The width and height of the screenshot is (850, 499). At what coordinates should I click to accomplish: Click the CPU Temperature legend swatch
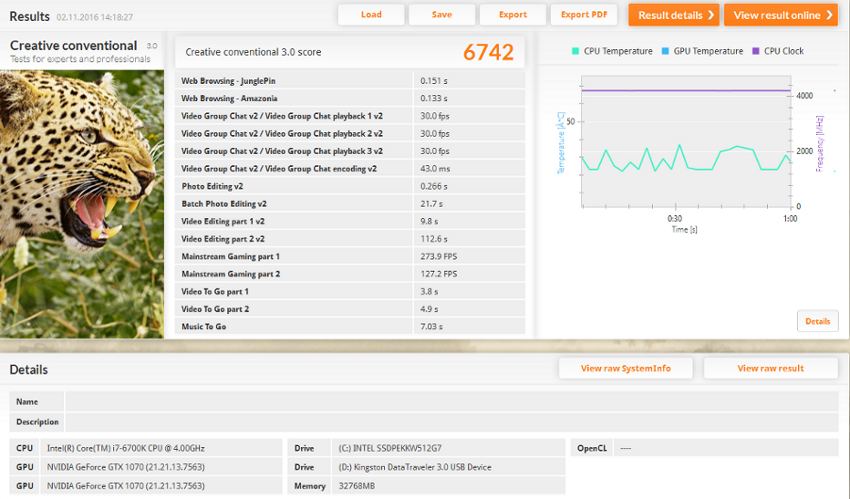(x=575, y=51)
